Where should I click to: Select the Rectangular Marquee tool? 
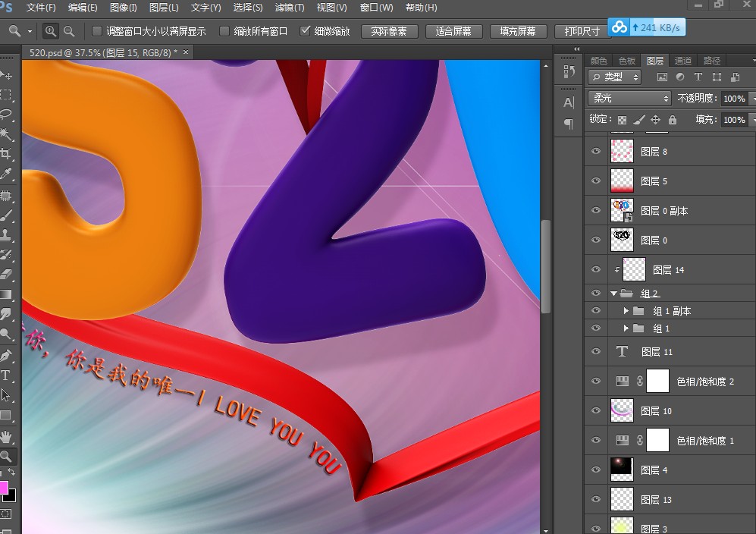click(x=6, y=95)
